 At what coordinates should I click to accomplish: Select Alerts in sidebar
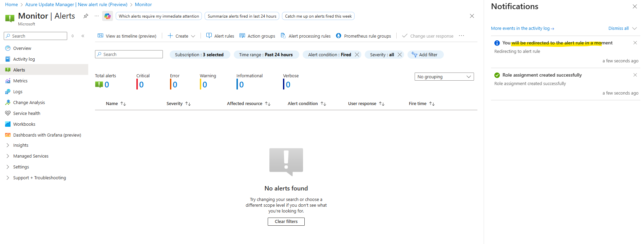pyautogui.click(x=44, y=70)
